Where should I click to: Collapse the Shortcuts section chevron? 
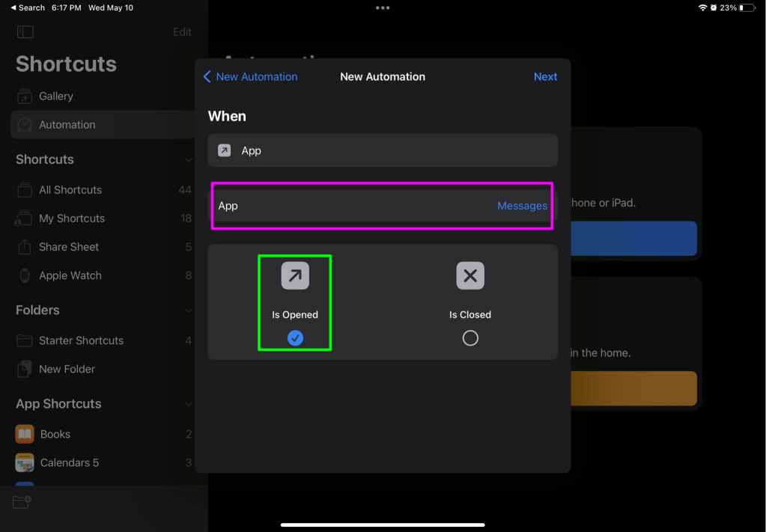(x=188, y=160)
